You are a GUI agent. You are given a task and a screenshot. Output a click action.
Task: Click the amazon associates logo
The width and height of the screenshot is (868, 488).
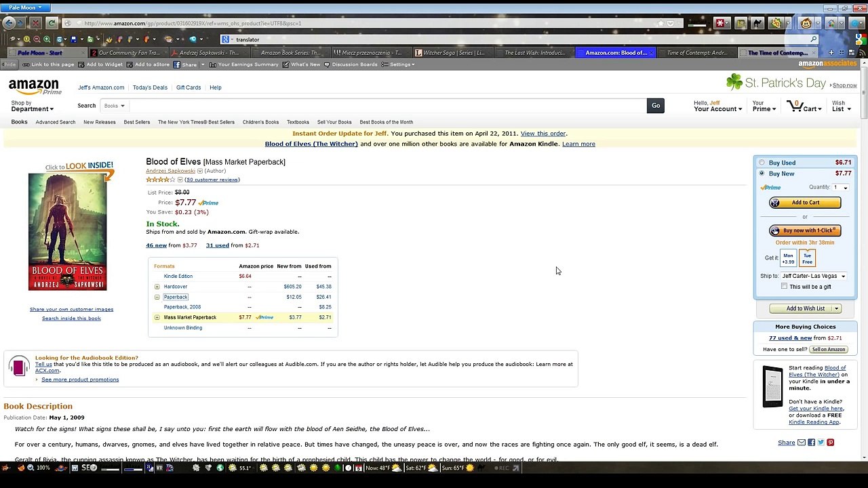(x=827, y=64)
